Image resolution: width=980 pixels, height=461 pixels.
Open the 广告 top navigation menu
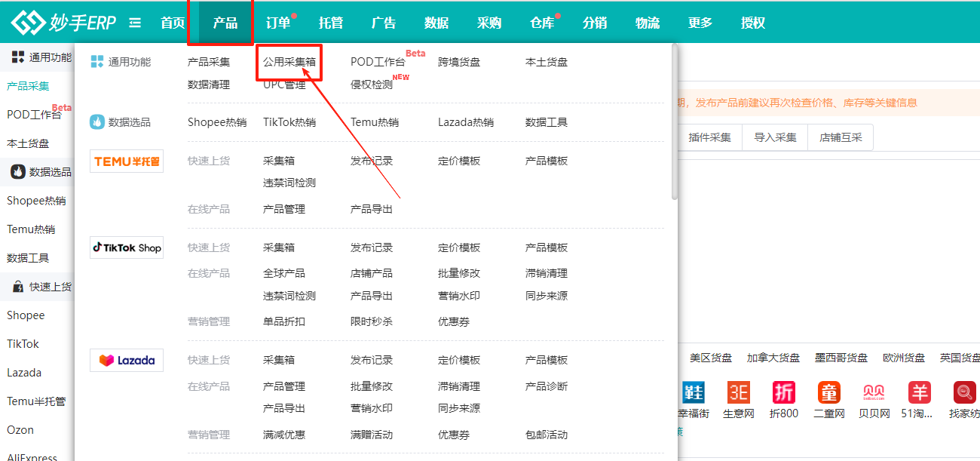(384, 23)
